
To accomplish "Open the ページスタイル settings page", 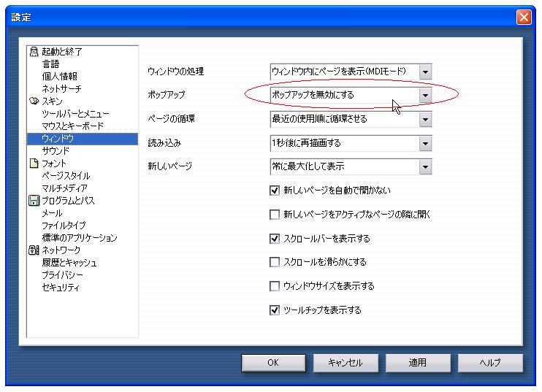I will (x=66, y=176).
